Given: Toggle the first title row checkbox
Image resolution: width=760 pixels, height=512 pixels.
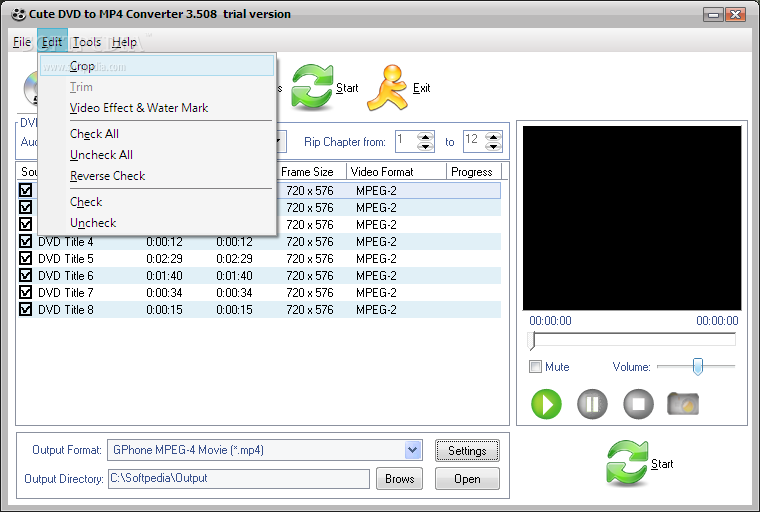Looking at the screenshot, I should [26, 190].
